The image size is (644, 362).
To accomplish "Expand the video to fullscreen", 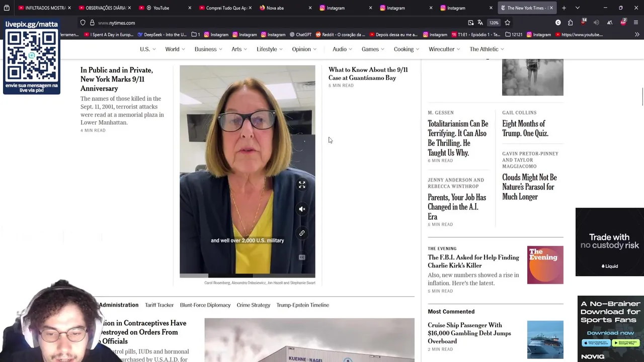I will [302, 185].
